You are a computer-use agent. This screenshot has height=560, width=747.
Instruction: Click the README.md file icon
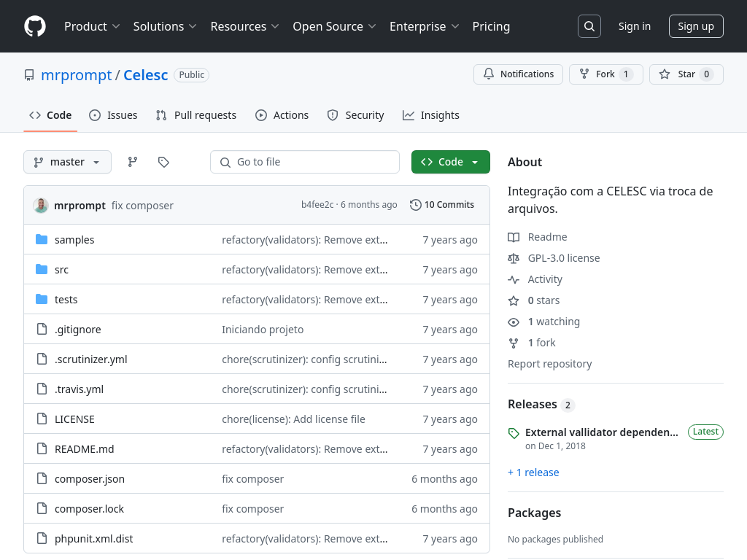click(42, 448)
